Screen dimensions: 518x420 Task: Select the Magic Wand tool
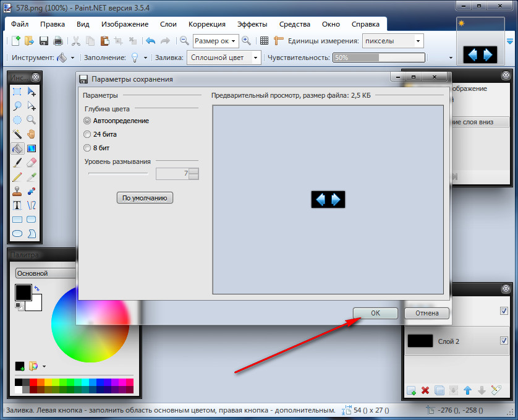(18, 134)
